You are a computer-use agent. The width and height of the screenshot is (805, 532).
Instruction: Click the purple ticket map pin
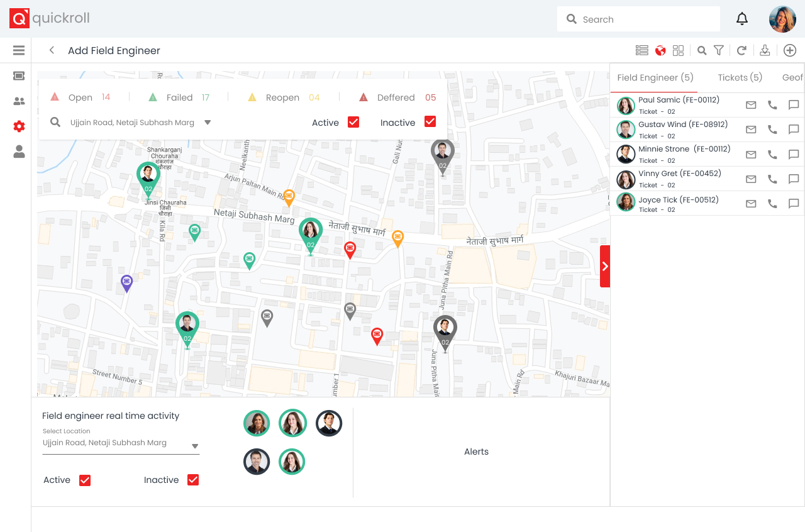126,283
